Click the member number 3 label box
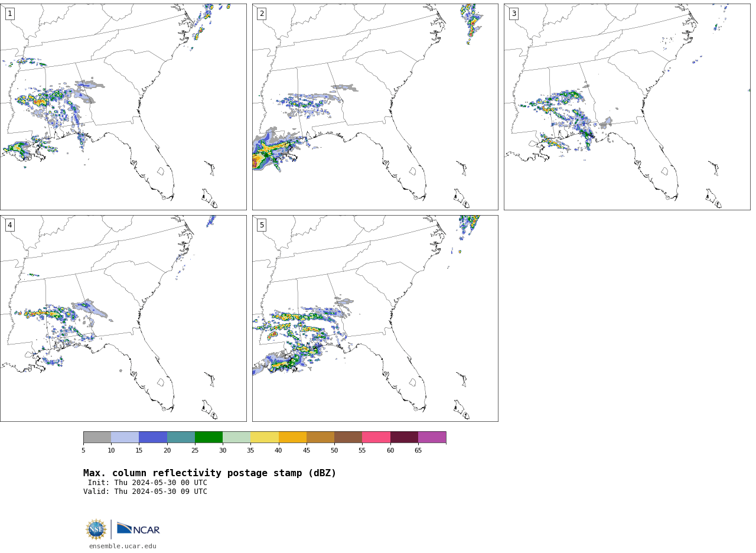This screenshot has width=756, height=553. (513, 14)
